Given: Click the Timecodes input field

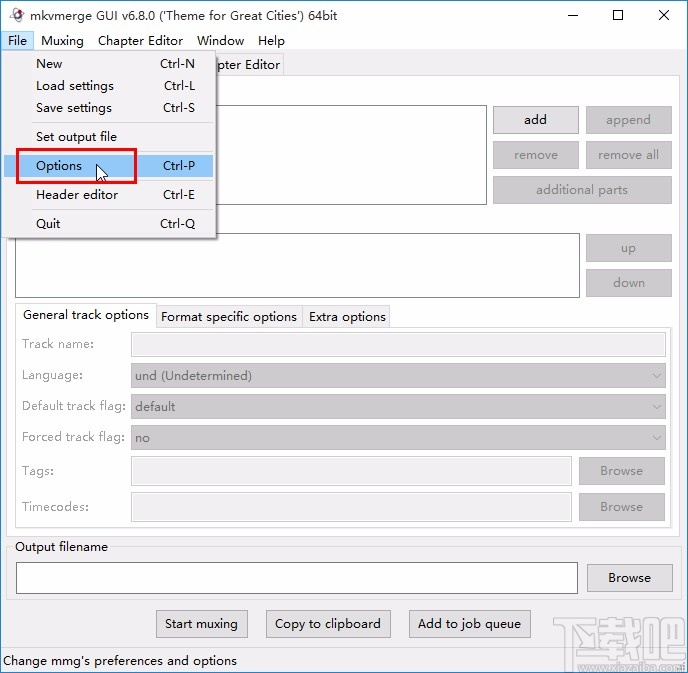Looking at the screenshot, I should pos(351,507).
